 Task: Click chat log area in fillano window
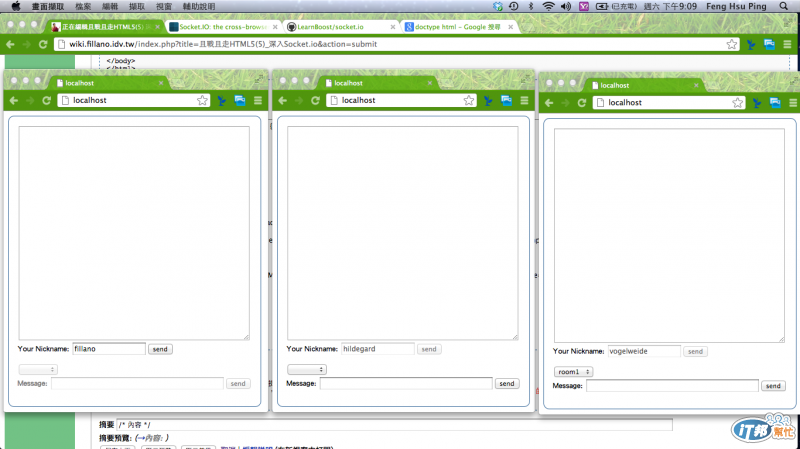(x=134, y=233)
